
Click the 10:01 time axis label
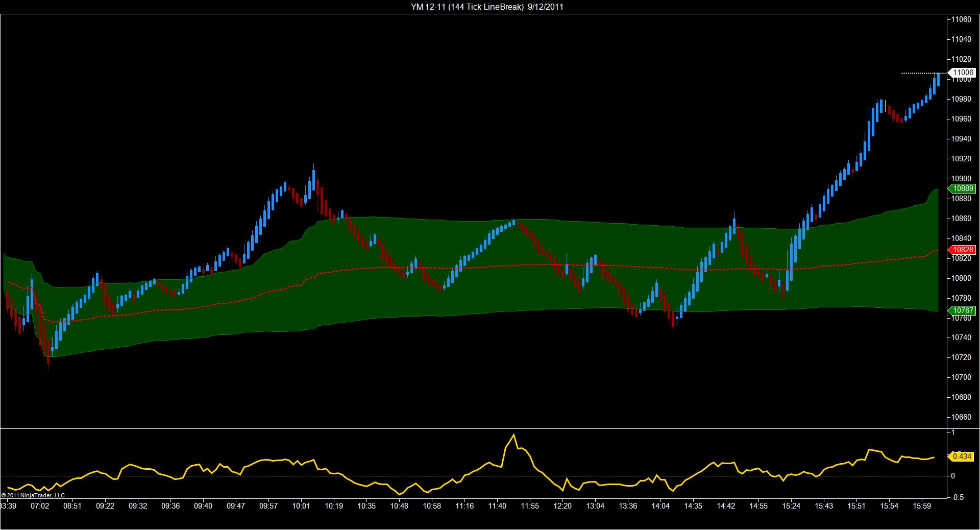point(301,506)
